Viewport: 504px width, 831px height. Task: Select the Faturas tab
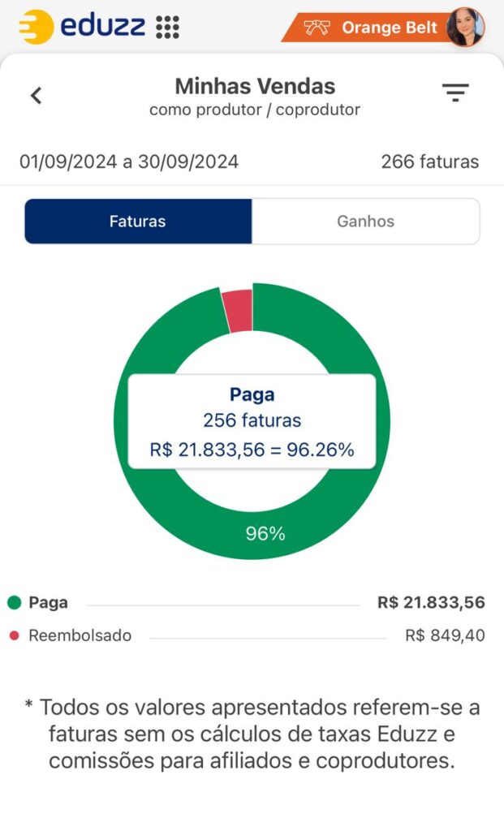click(x=138, y=221)
